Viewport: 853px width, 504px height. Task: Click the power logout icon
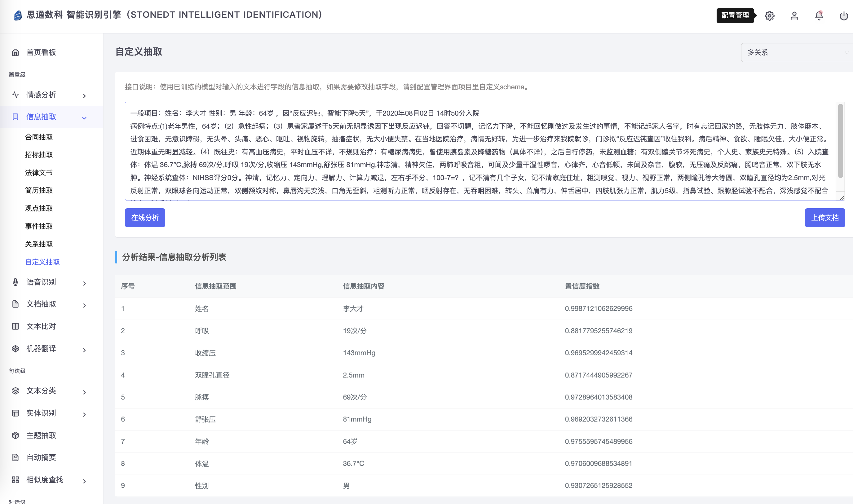843,15
